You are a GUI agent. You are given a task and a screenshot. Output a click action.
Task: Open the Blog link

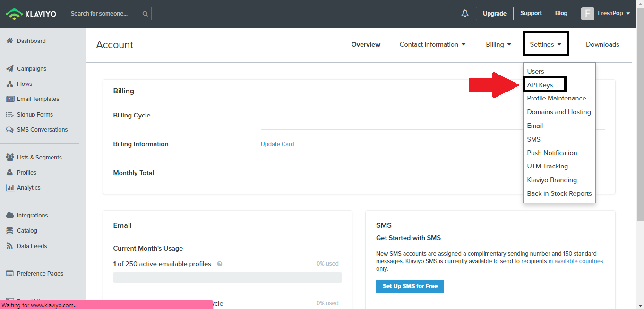pos(561,13)
